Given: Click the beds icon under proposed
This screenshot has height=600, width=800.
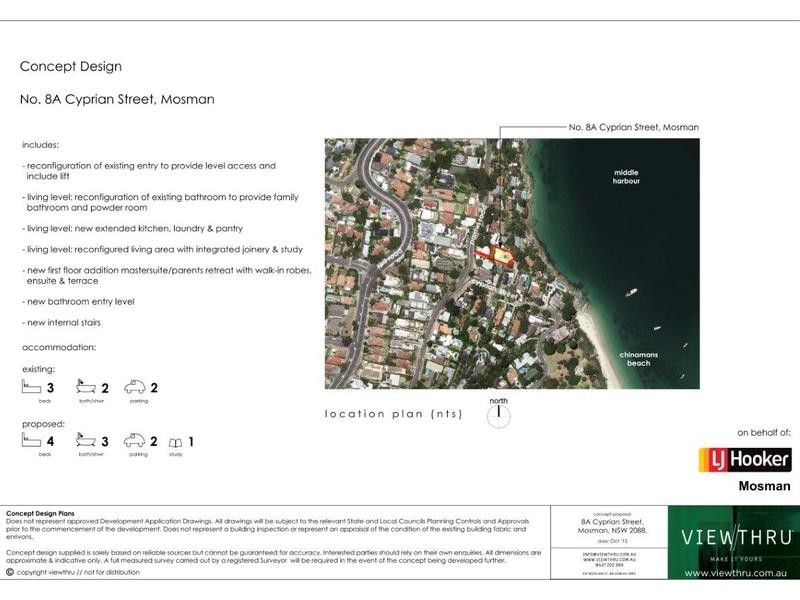Looking at the screenshot, I should (x=32, y=441).
